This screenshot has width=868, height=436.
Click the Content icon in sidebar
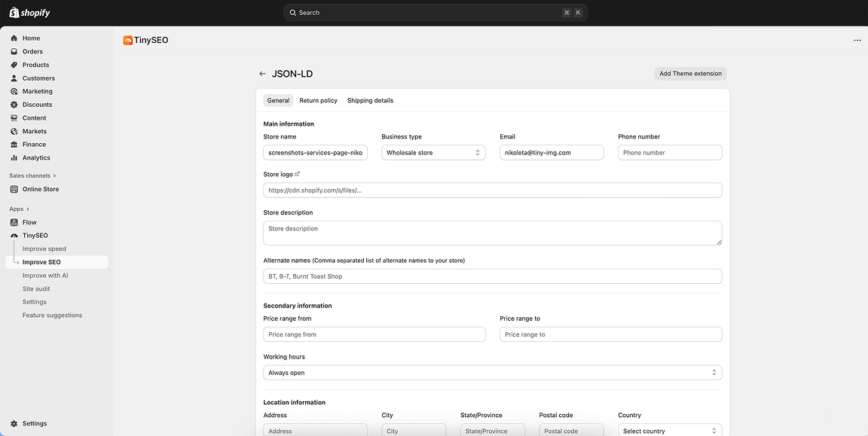pyautogui.click(x=14, y=118)
